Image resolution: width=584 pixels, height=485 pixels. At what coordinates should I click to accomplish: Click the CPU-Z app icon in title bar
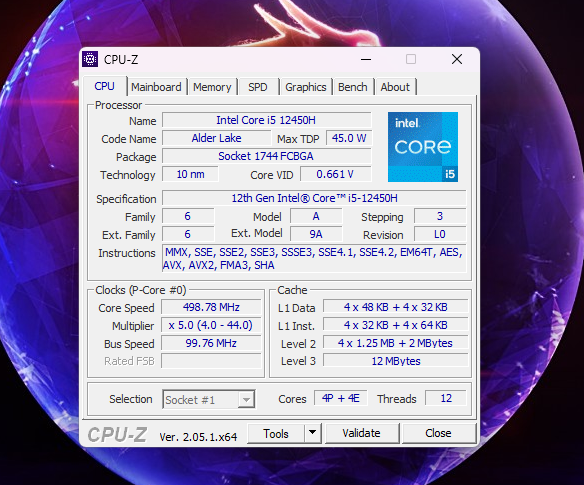click(x=90, y=59)
